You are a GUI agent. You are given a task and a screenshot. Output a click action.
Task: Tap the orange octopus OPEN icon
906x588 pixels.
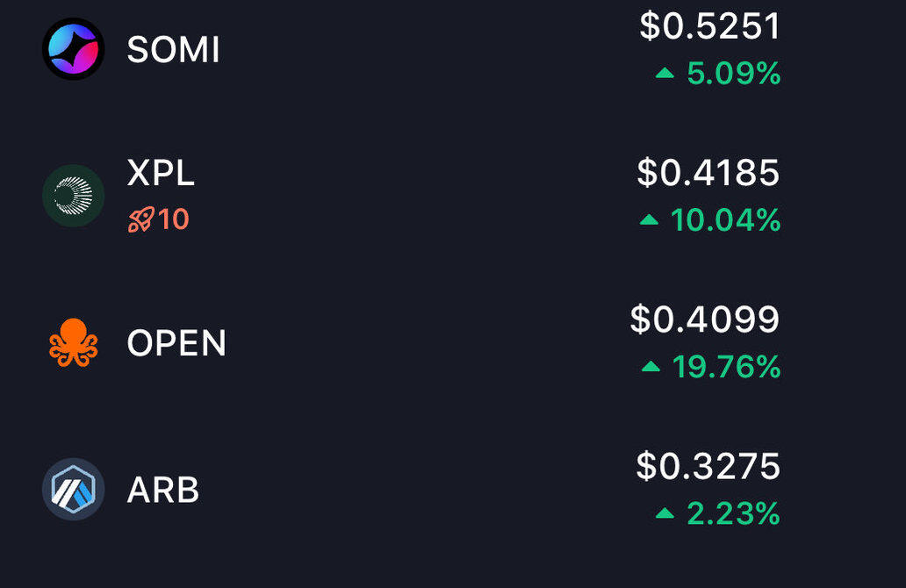click(74, 342)
